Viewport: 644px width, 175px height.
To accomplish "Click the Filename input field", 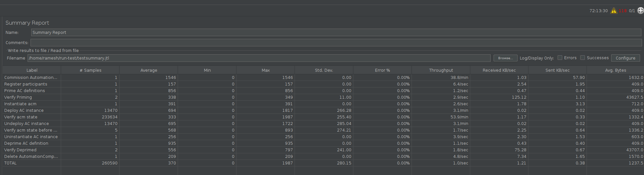I will 259,58.
